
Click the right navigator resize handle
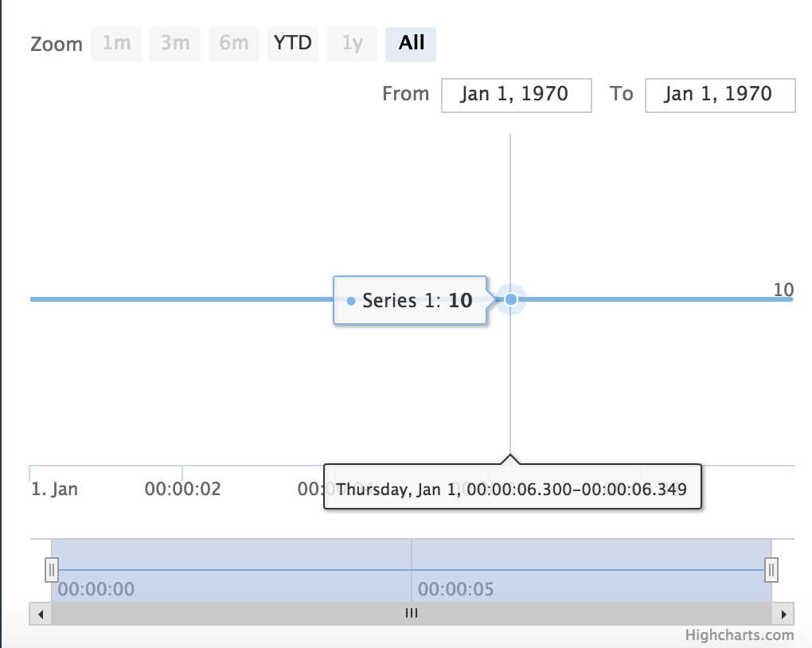pyautogui.click(x=772, y=569)
